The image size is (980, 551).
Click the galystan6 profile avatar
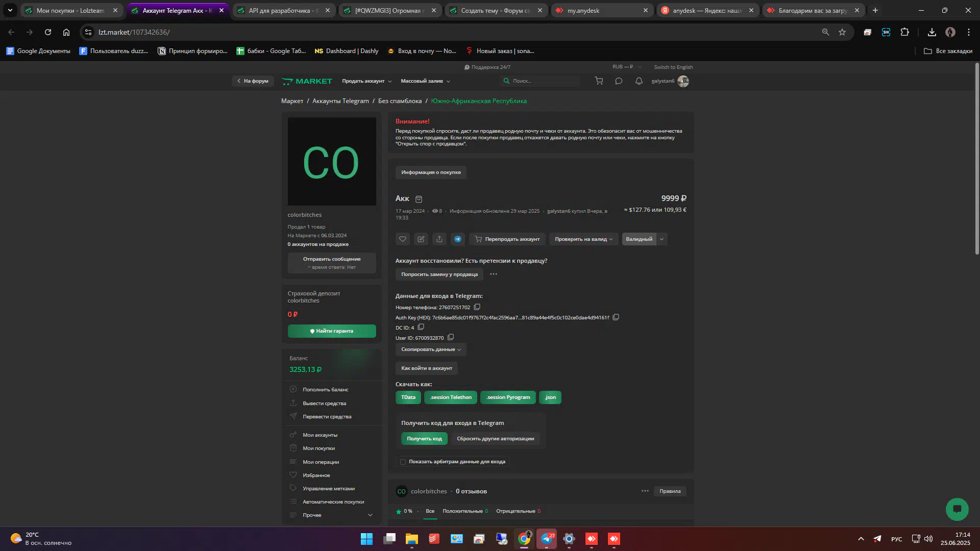point(683,81)
